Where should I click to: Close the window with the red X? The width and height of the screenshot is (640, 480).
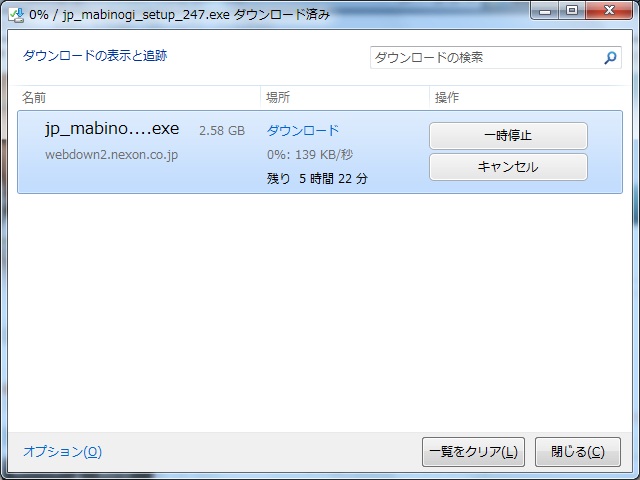tap(610, 11)
